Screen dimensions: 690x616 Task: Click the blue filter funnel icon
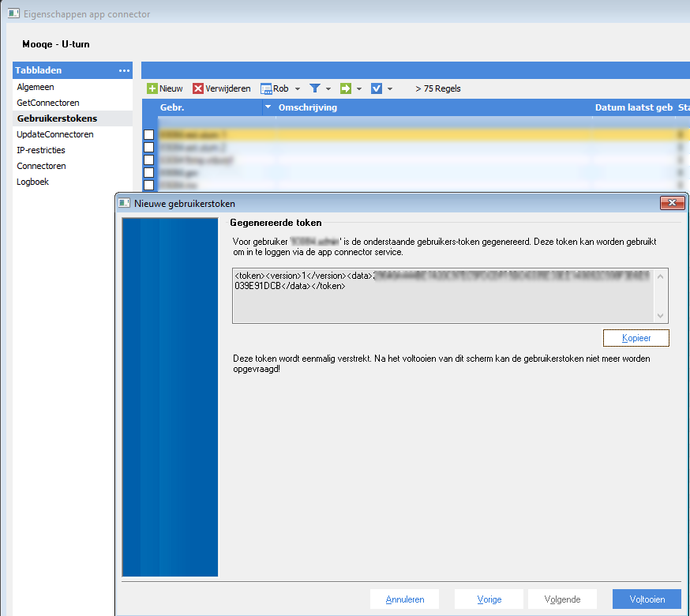tap(314, 88)
